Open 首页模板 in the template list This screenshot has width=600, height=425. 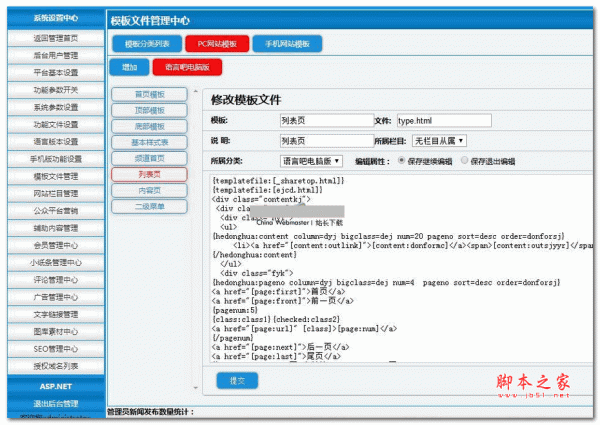[x=150, y=94]
